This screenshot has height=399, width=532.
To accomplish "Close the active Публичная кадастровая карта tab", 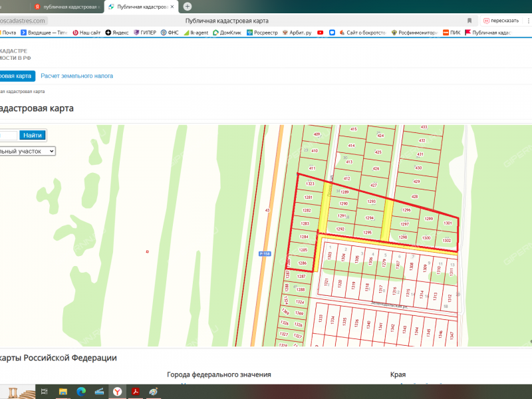I will click(173, 6).
